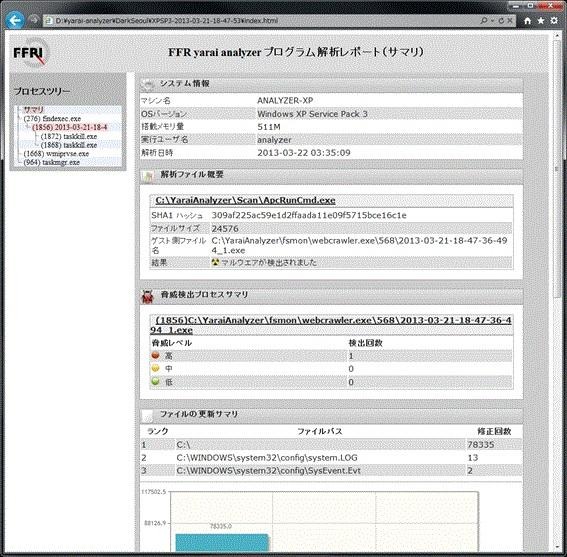The height and width of the screenshot is (557, 567).
Task: Open the (1856) webcrawler.exe process link
Action: coord(331,325)
